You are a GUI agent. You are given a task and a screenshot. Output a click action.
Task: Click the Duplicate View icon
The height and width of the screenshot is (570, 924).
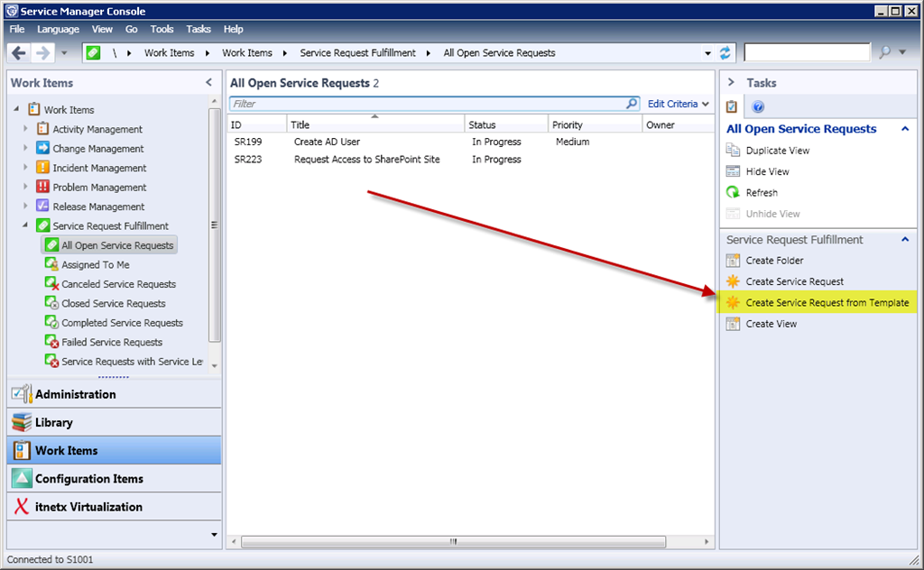733,151
